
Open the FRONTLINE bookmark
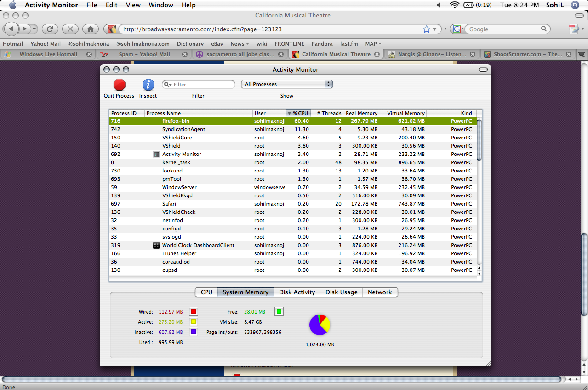click(290, 44)
